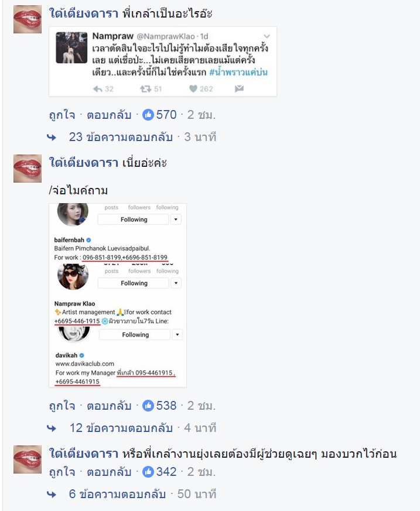Viewport: 420px width, 511px height.
Task: Click the heart icon in the embedded tweet
Action: pyautogui.click(x=193, y=88)
